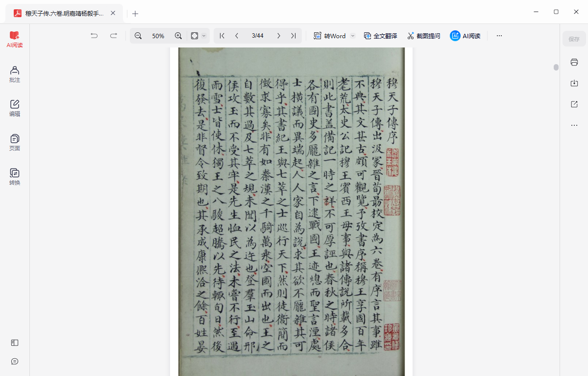Click 全文翻译 full text translation

click(380, 36)
